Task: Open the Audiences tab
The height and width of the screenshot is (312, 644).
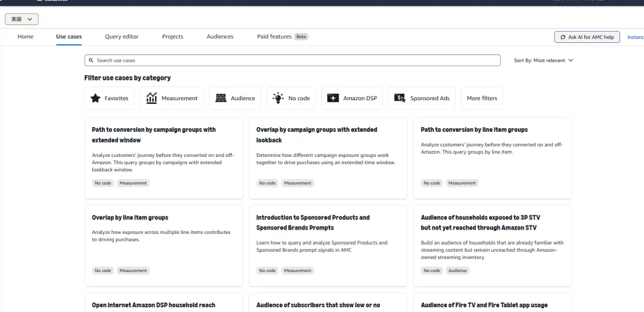Action: pyautogui.click(x=219, y=36)
